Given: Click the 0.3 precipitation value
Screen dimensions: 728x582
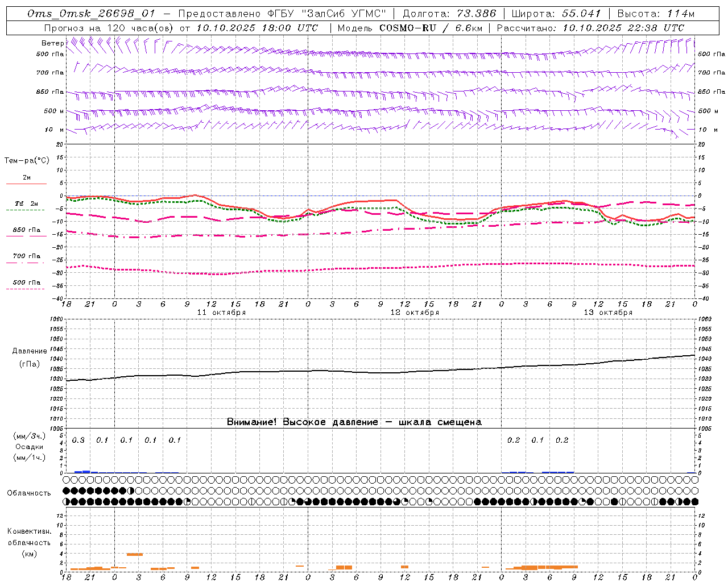Looking at the screenshot, I should click(x=78, y=440).
